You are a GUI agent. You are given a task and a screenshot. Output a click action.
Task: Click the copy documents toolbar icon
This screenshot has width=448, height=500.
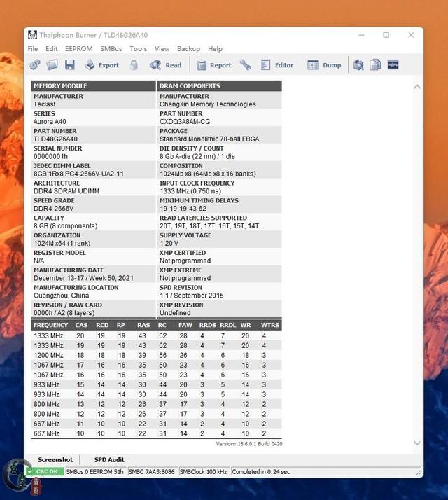click(x=375, y=65)
